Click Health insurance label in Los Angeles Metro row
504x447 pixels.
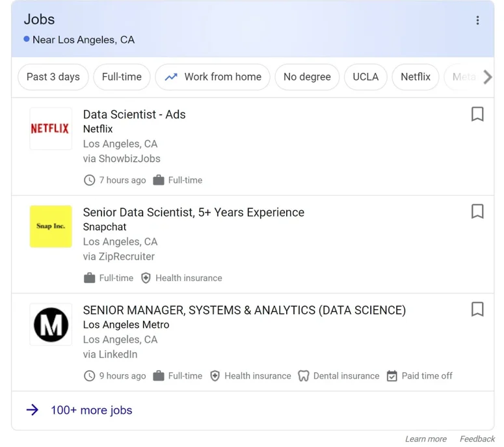coord(258,375)
